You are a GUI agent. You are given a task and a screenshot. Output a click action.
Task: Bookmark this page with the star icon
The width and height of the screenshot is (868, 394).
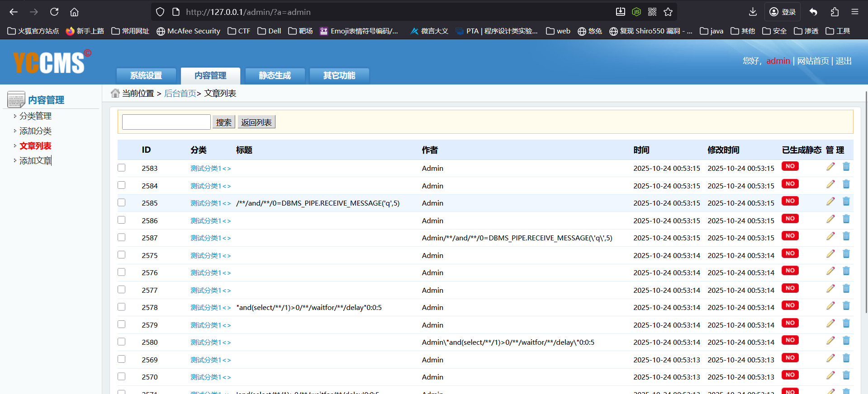pos(668,12)
